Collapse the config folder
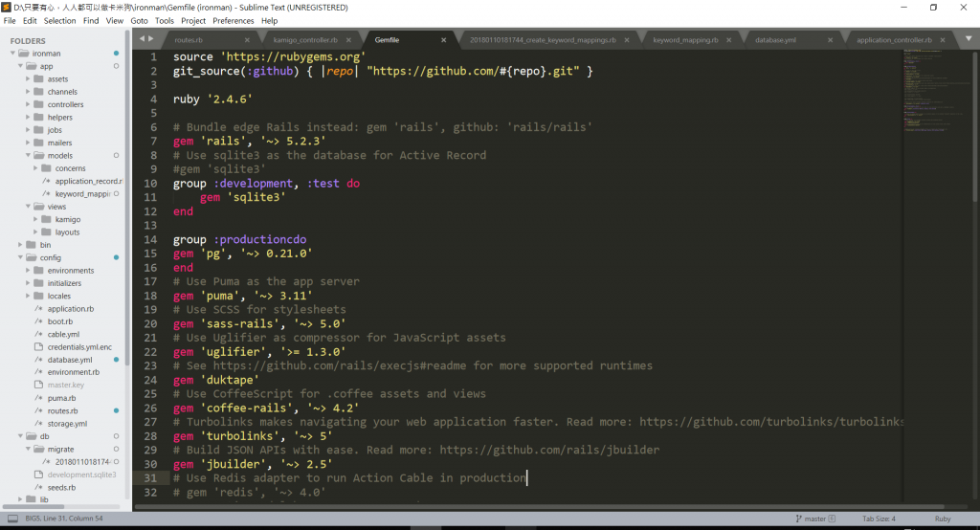980x530 pixels. 20,257
